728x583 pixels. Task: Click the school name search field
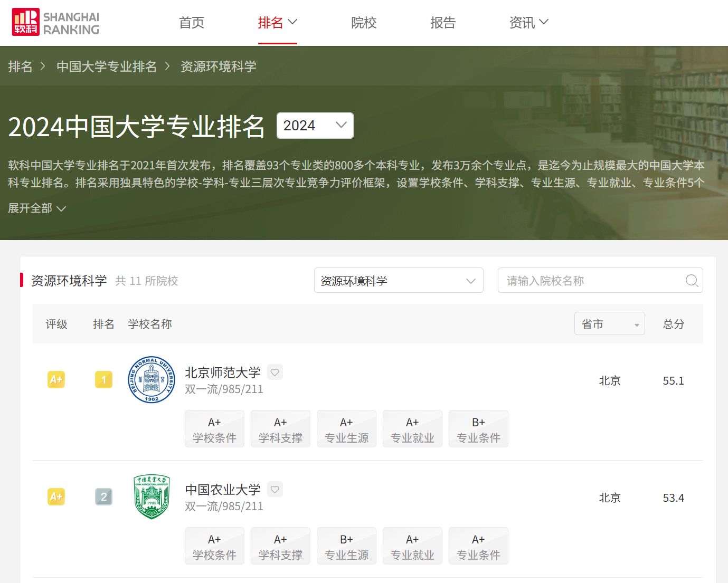(591, 281)
